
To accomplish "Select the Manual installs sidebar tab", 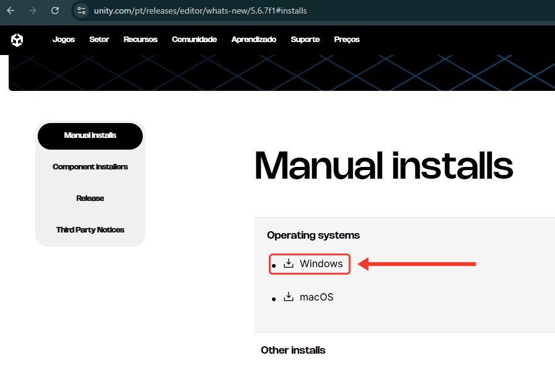I will point(90,136).
